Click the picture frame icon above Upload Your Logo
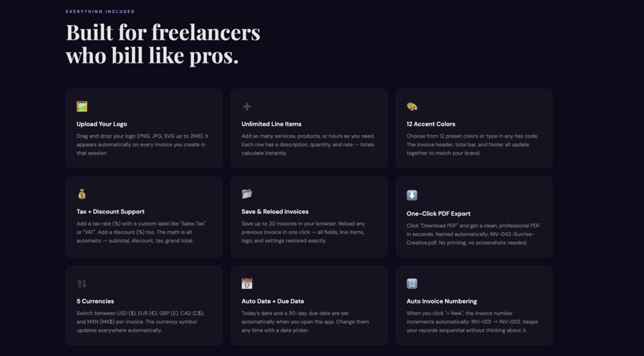The width and height of the screenshot is (644, 356). click(x=82, y=106)
